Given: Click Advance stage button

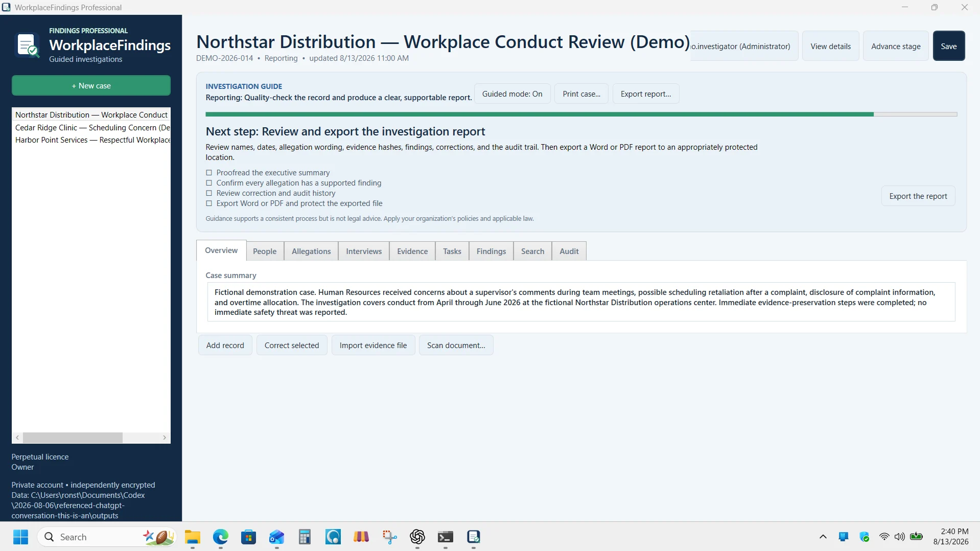Looking at the screenshot, I should pos(896,46).
